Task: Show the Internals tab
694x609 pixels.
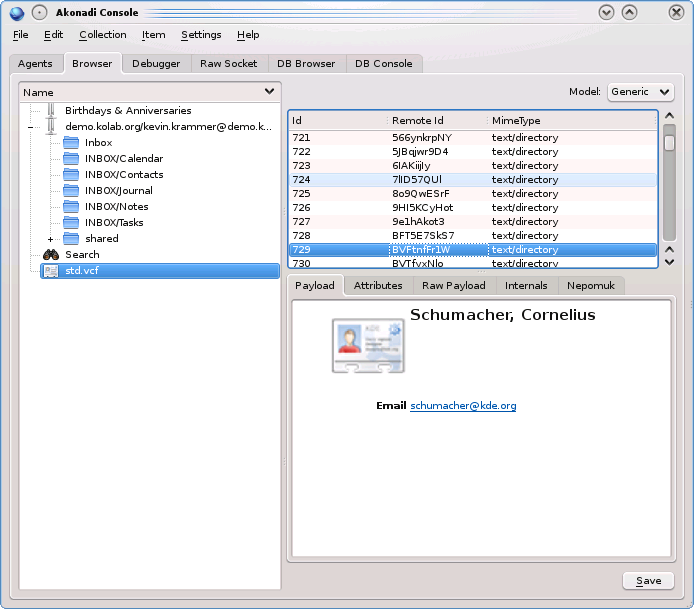Action: pyautogui.click(x=526, y=286)
